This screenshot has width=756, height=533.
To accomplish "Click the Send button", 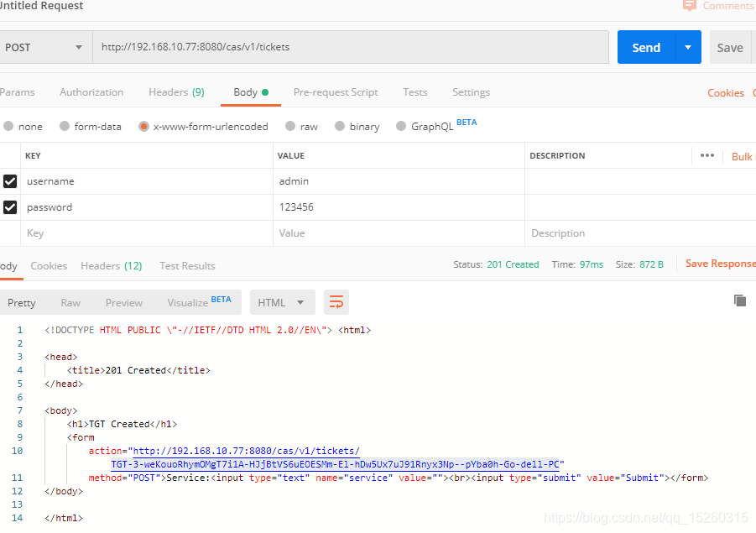I will pos(645,47).
